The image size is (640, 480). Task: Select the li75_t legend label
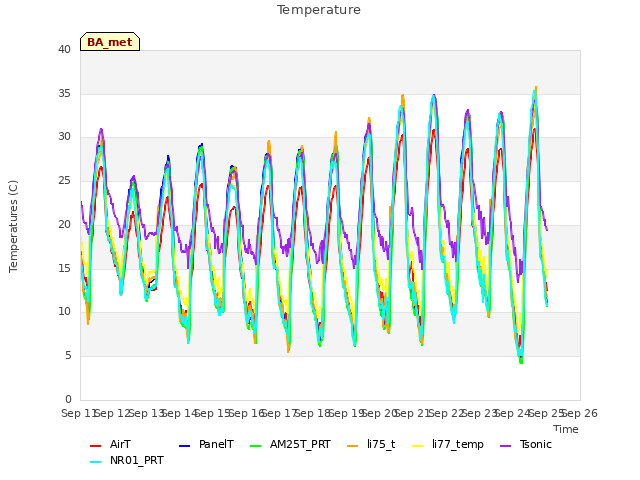point(381,444)
